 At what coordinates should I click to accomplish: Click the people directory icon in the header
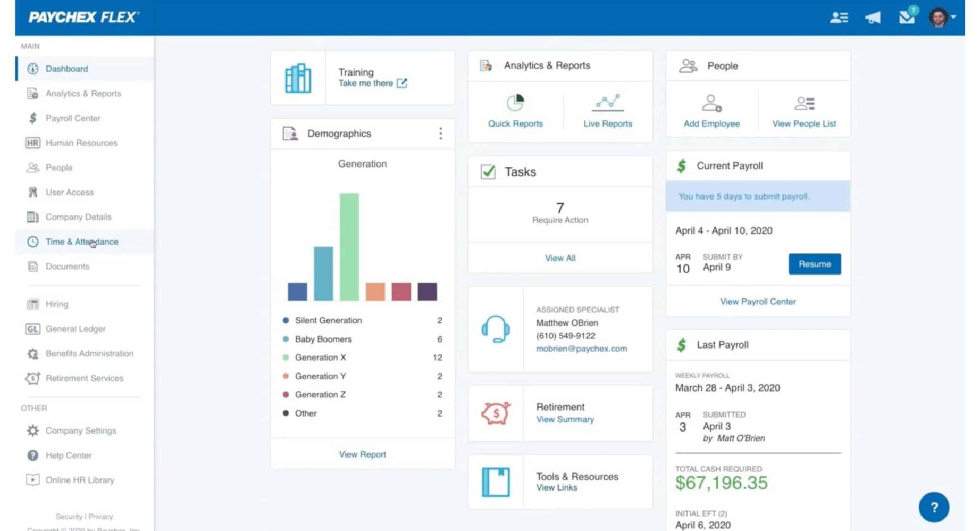(839, 18)
